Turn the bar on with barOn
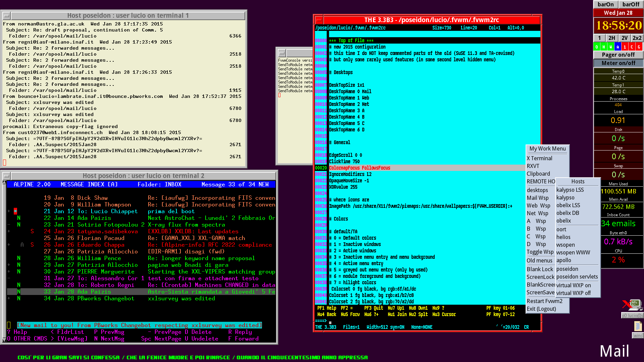This screenshot has width=644, height=362. [x=605, y=4]
